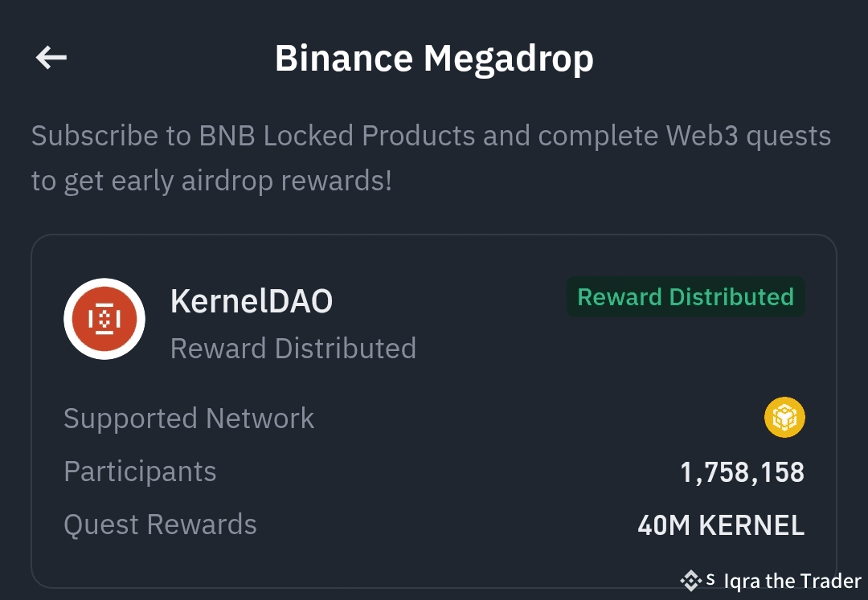Click the Supported Network label
Image resolution: width=868 pixels, height=600 pixels.
[189, 418]
